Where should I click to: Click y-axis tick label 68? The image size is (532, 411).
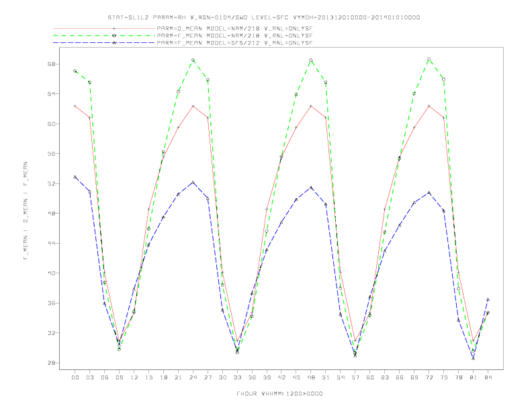pyautogui.click(x=52, y=64)
